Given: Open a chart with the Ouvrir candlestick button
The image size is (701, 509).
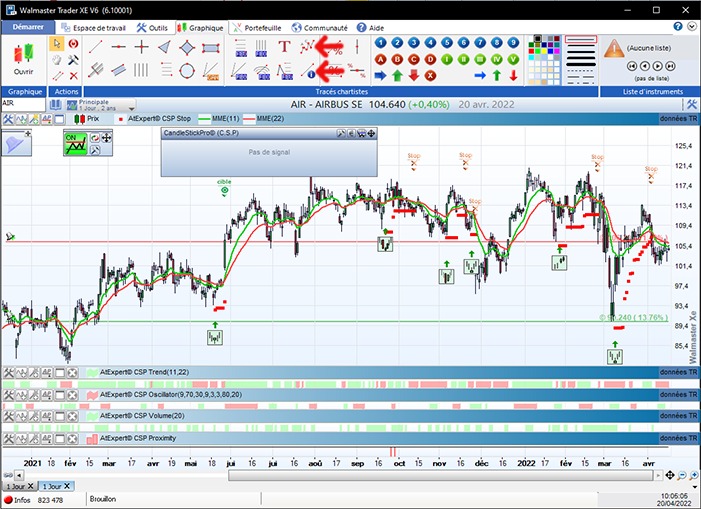Looking at the screenshot, I should click(x=23, y=59).
